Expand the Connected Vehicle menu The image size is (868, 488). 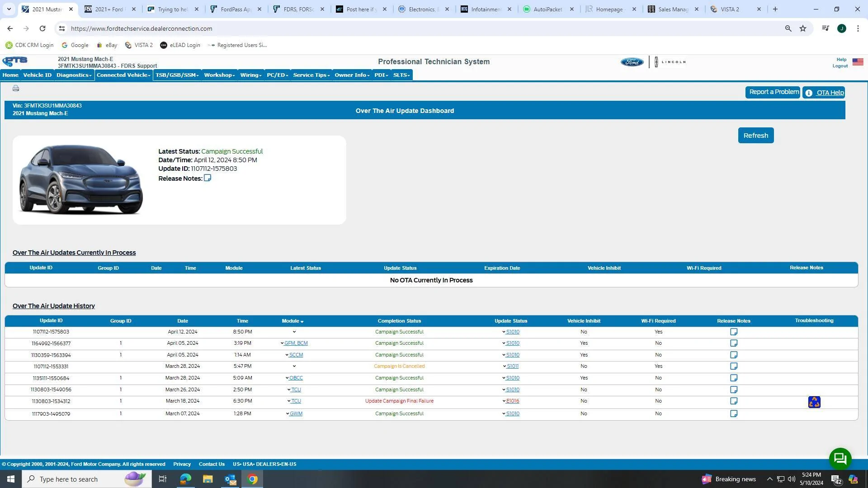click(x=123, y=75)
